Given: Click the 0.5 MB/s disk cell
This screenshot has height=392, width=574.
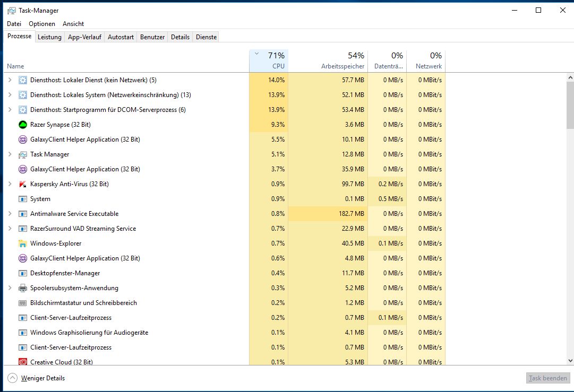Looking at the screenshot, I should (x=387, y=199).
